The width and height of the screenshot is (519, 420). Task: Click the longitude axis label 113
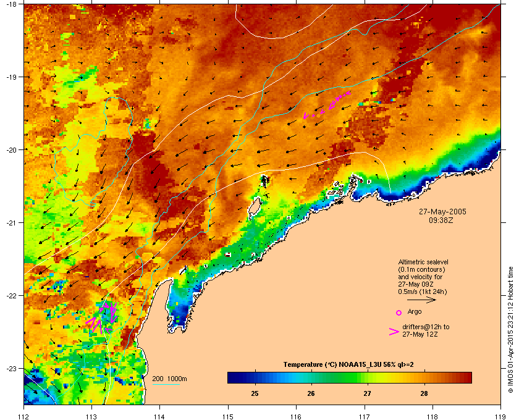pyautogui.click(x=91, y=417)
